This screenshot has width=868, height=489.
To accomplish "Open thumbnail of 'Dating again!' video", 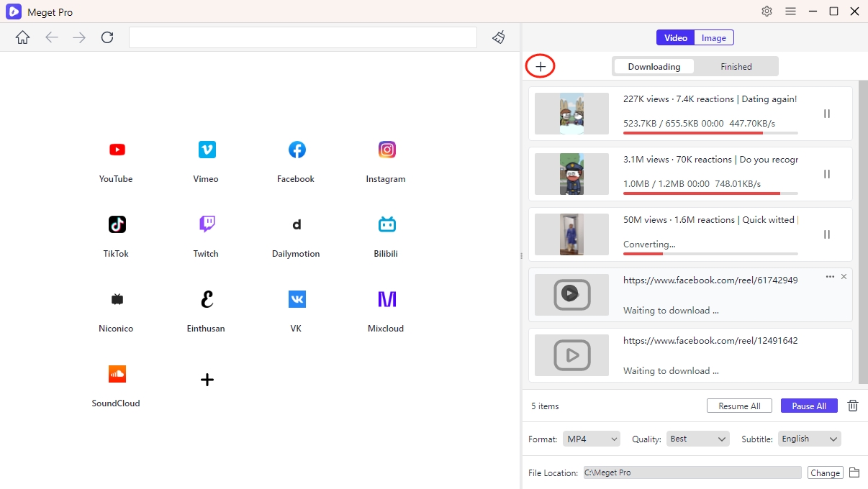I will [571, 114].
